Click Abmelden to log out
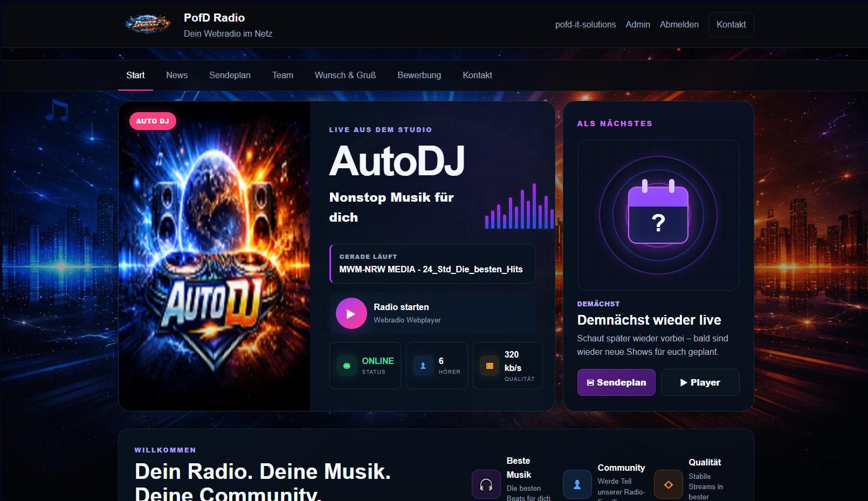 tap(679, 25)
